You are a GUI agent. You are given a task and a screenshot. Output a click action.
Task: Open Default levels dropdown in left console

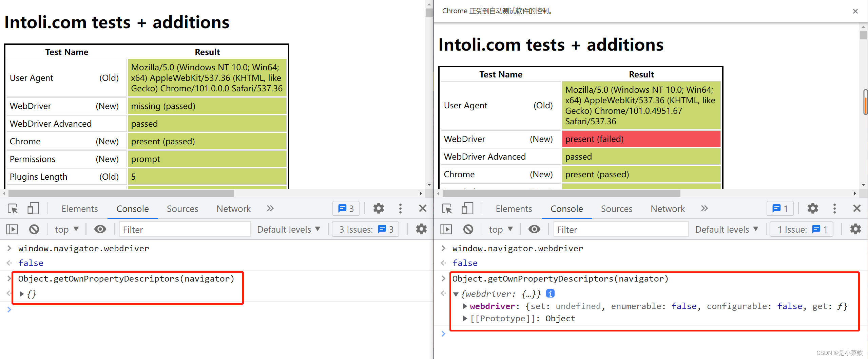(289, 230)
